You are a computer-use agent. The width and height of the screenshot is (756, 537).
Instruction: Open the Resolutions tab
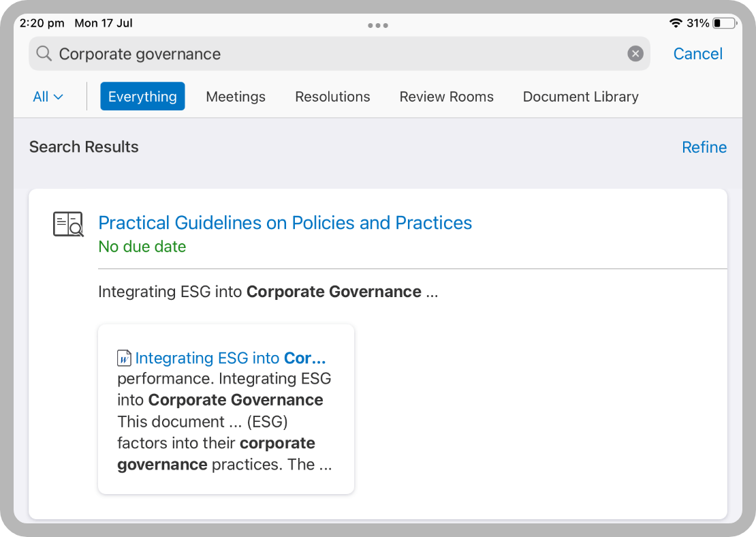pyautogui.click(x=332, y=97)
